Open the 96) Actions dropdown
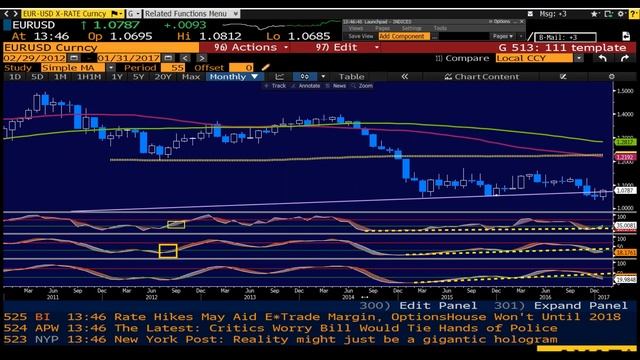The width and height of the screenshot is (640, 360). (251, 47)
